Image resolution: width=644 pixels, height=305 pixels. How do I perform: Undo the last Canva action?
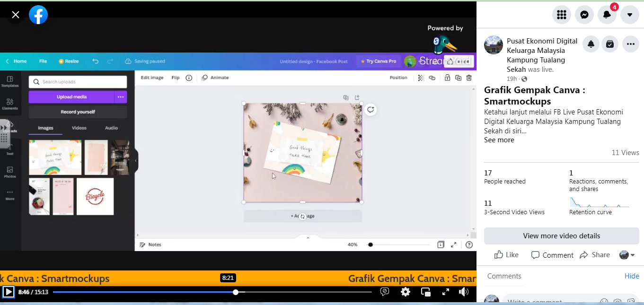pos(96,61)
